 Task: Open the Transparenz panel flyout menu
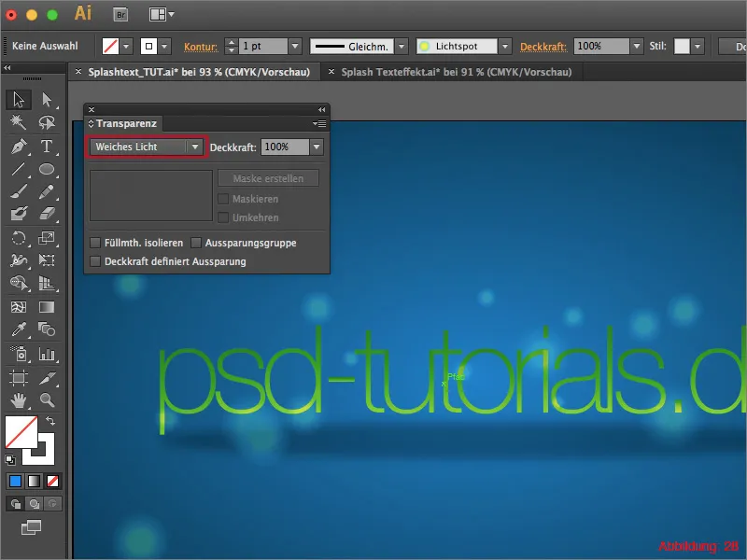319,124
